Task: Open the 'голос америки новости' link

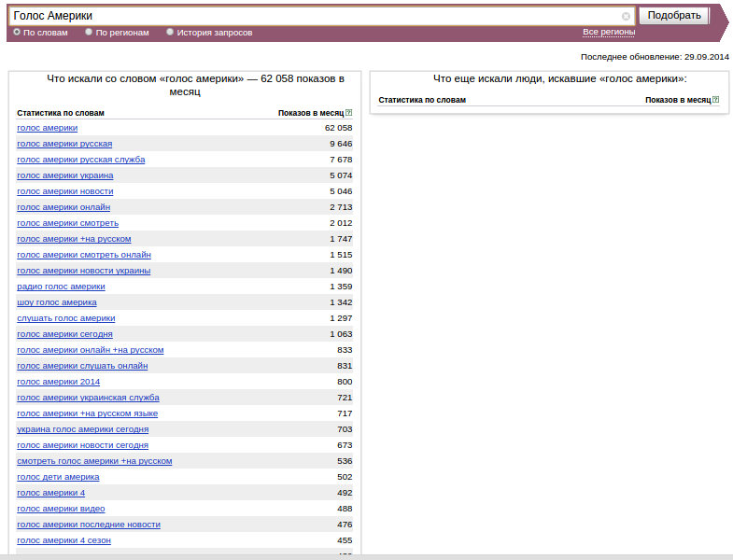Action: tap(64, 191)
